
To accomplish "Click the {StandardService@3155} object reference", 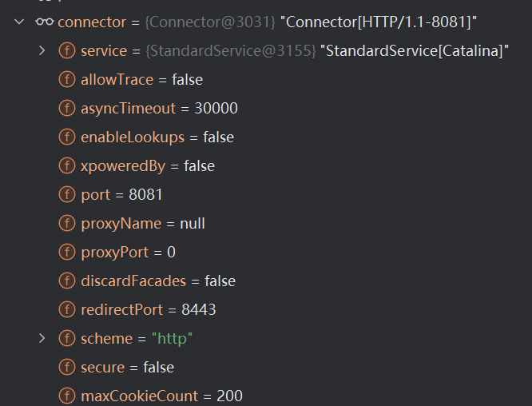I will 230,51.
